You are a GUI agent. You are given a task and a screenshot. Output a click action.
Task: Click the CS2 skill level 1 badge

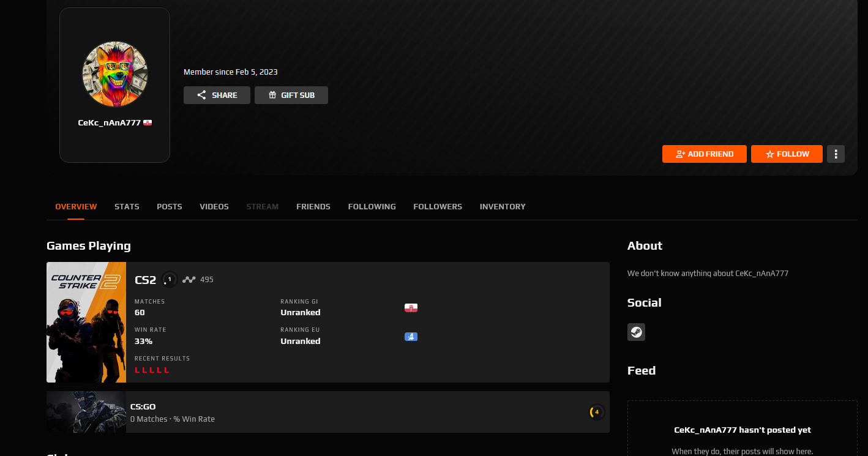coord(170,280)
